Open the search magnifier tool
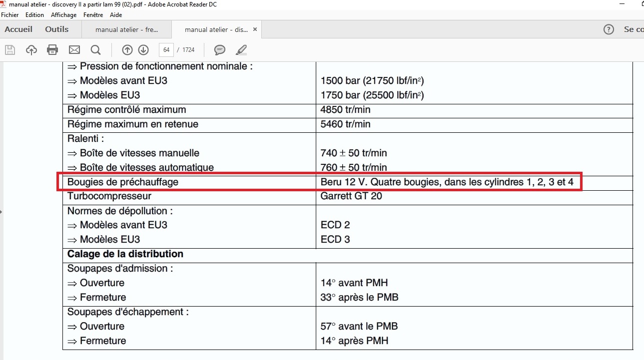The height and width of the screenshot is (360, 644). (x=95, y=50)
